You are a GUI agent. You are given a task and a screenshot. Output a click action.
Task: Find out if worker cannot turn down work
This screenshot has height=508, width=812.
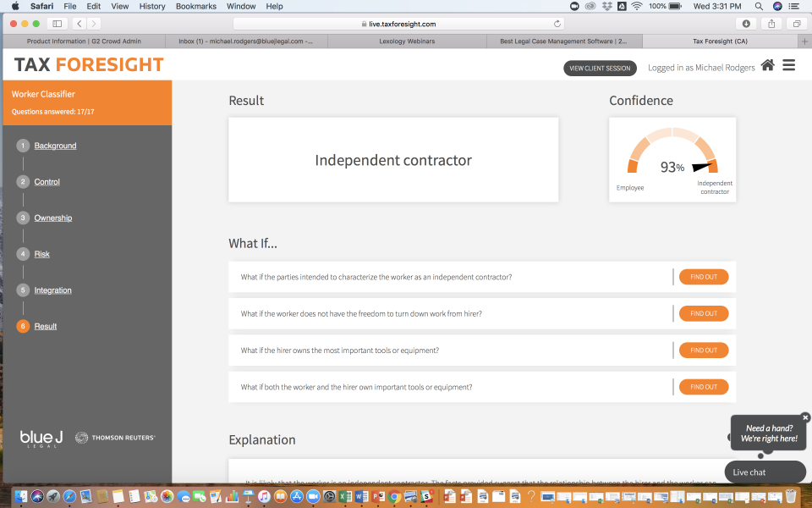(703, 313)
